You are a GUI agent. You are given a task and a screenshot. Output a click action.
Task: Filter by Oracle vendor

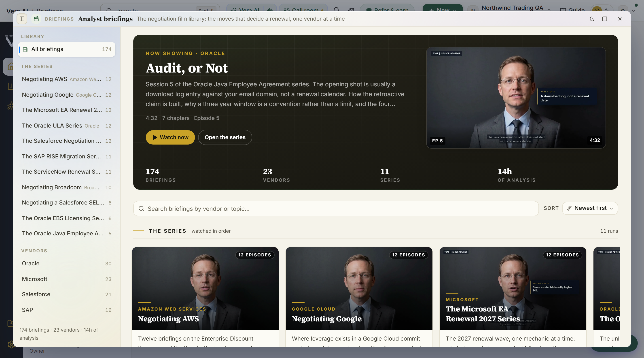pyautogui.click(x=66, y=264)
